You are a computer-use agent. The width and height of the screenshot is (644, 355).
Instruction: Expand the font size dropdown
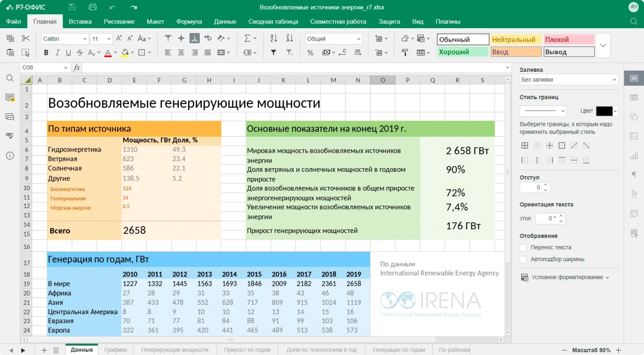109,39
